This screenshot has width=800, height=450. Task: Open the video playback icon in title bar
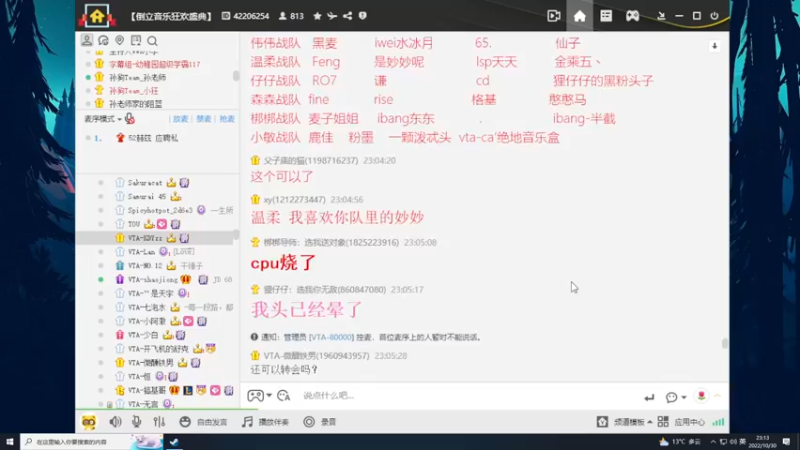pos(554,16)
